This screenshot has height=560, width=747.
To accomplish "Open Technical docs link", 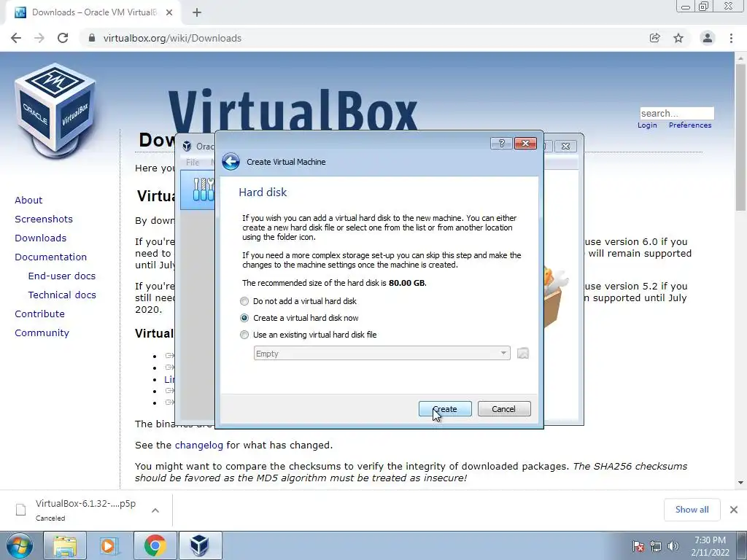I will pos(62,295).
